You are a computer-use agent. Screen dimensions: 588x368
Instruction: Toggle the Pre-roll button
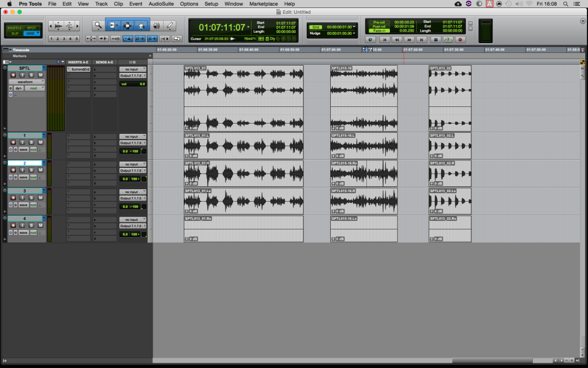tap(379, 22)
